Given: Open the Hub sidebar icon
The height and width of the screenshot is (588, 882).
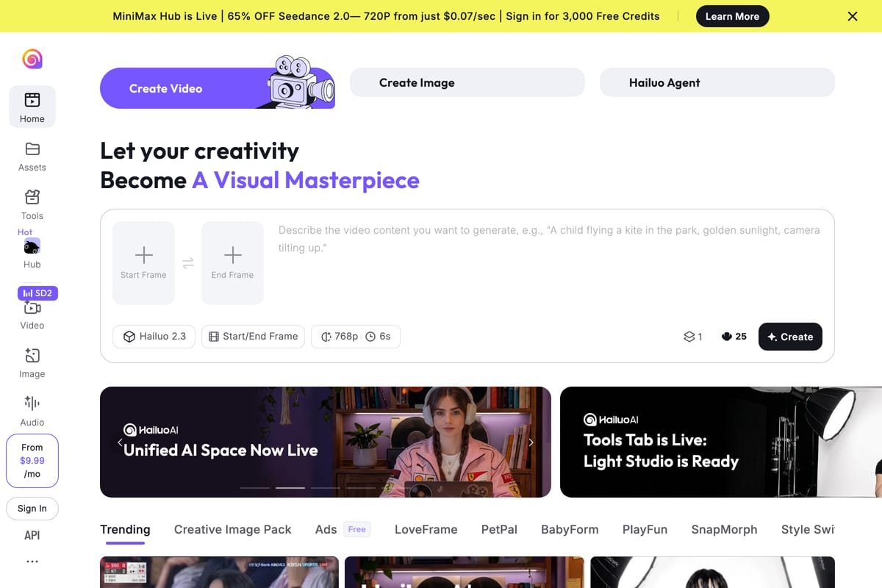Looking at the screenshot, I should pyautogui.click(x=32, y=246).
